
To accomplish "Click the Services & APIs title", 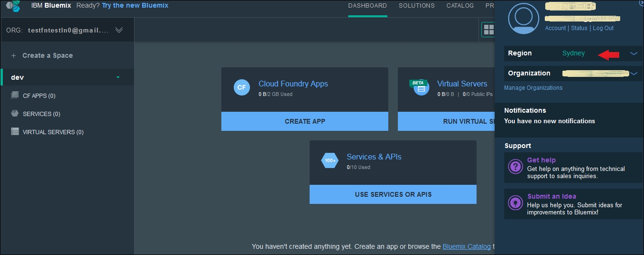I will click(x=374, y=157).
